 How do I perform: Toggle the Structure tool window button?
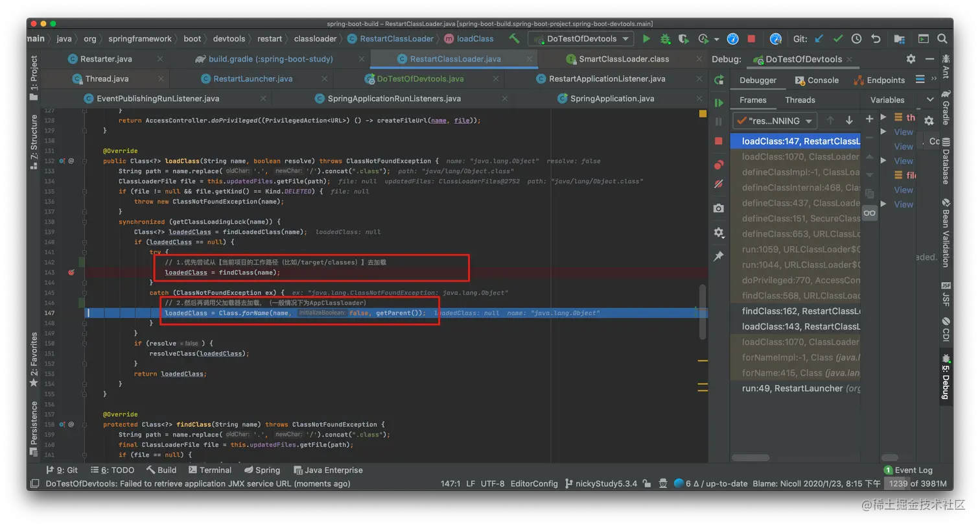point(34,141)
